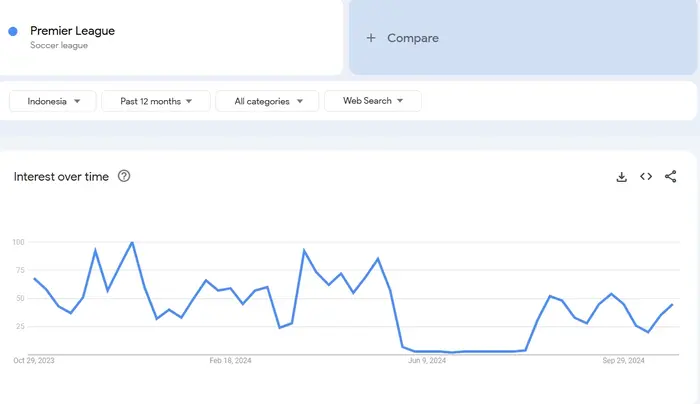
Task: Click the plus icon in Compare box
Action: [x=371, y=38]
